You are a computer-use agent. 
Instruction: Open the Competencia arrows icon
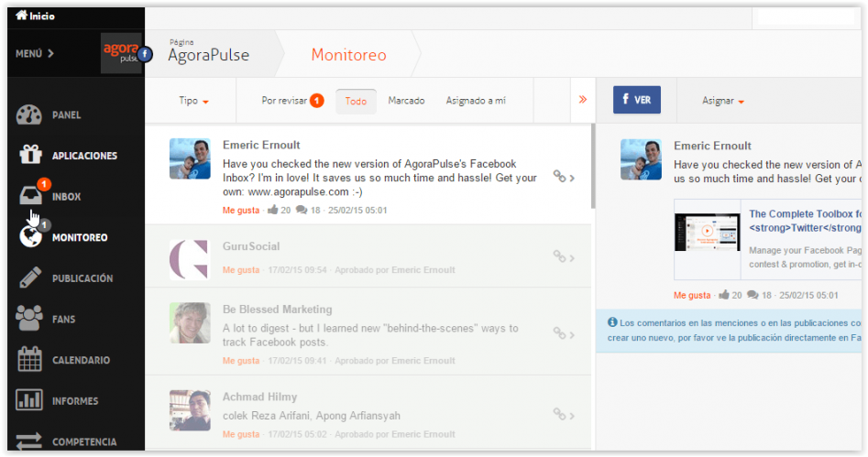point(28,441)
